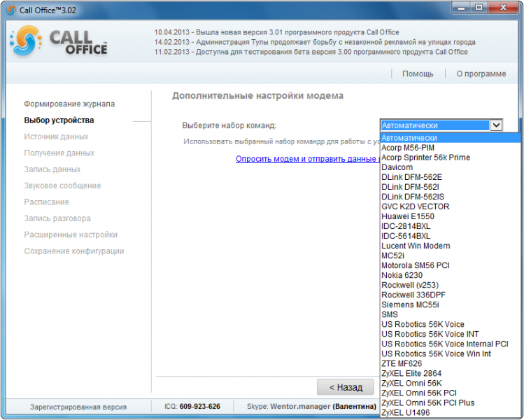Viewport: 524px width, 420px height.
Task: Go to 'Запись разговора' step
Action: (x=57, y=218)
